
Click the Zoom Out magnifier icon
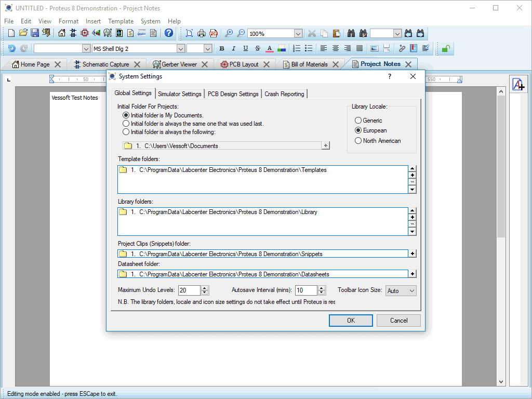point(241,33)
